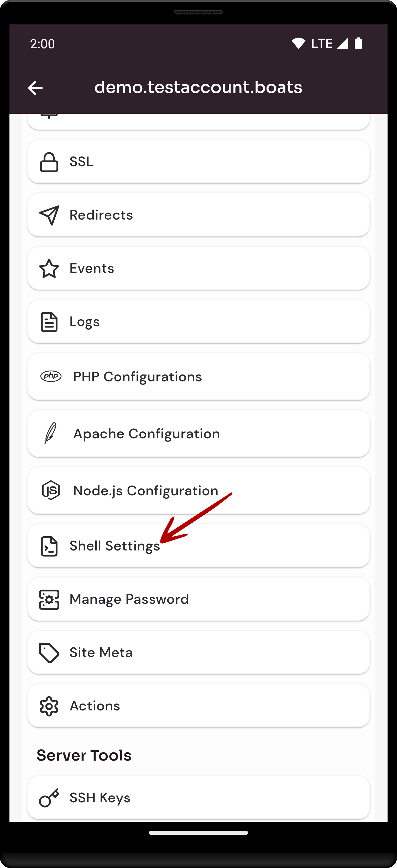This screenshot has width=397, height=868.
Task: Click the Apache feather icon
Action: 51,433
